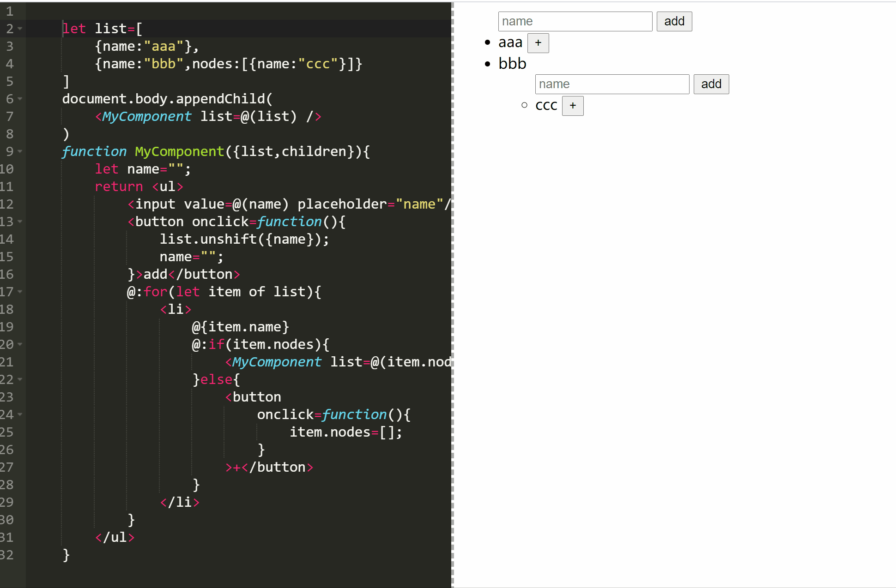Click the top add button
This screenshot has width=896, height=588.
(x=674, y=21)
